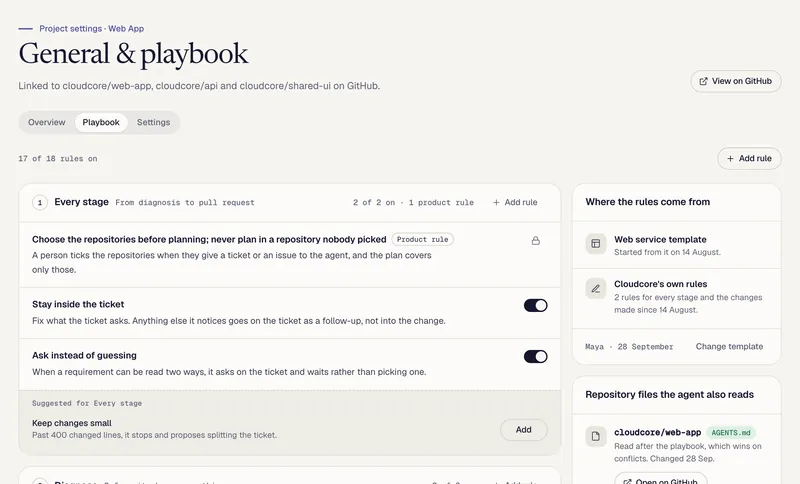Click 'Suggested for Every stage' label
Image resolution: width=800 pixels, height=484 pixels.
(x=87, y=403)
